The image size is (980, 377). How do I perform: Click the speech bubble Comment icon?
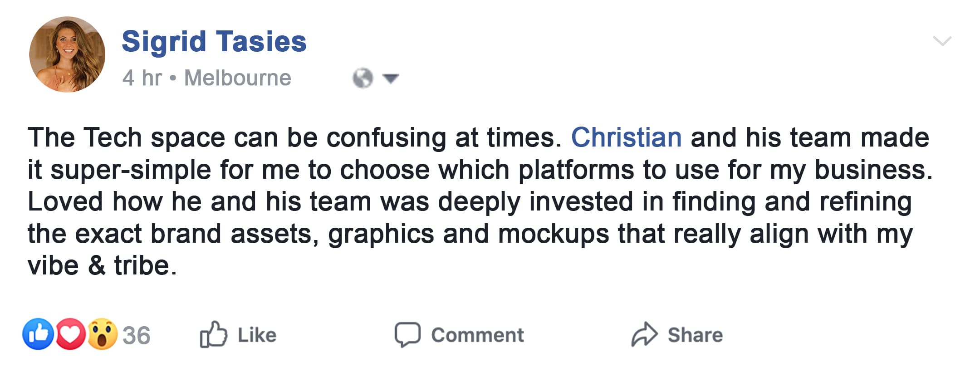point(407,335)
